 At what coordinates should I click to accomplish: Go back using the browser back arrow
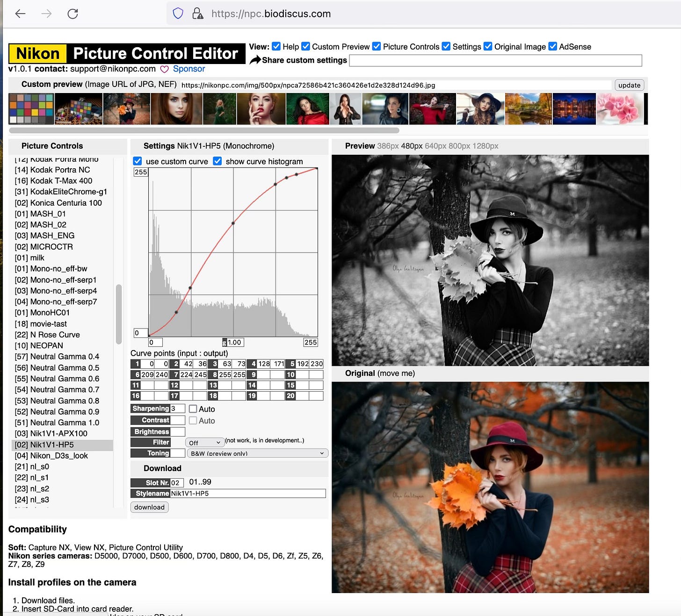coord(20,14)
